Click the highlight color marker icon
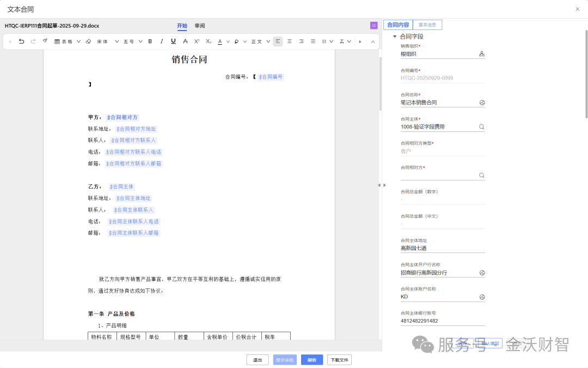 [x=237, y=41]
